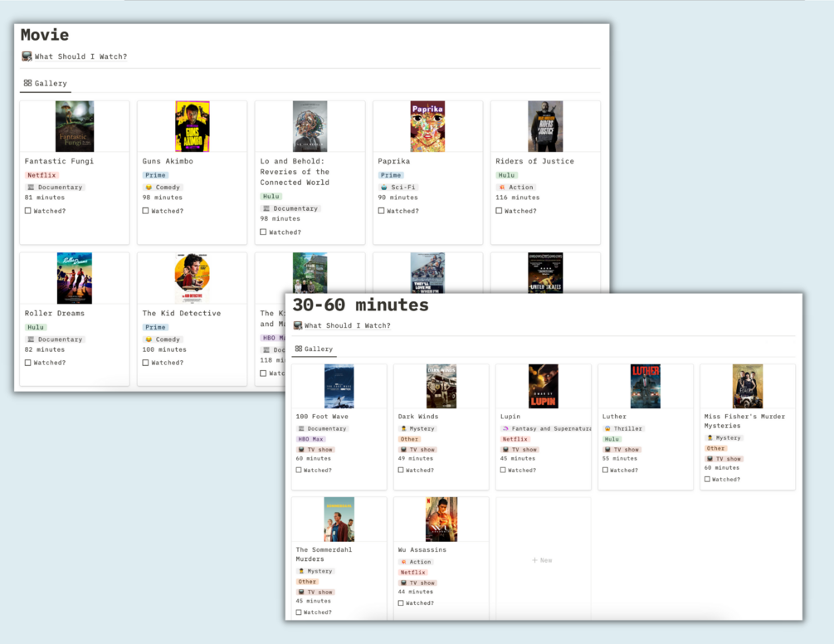Open the Wu Assassins poster thumbnail
Viewport: 834px width, 644px height.
point(441,520)
